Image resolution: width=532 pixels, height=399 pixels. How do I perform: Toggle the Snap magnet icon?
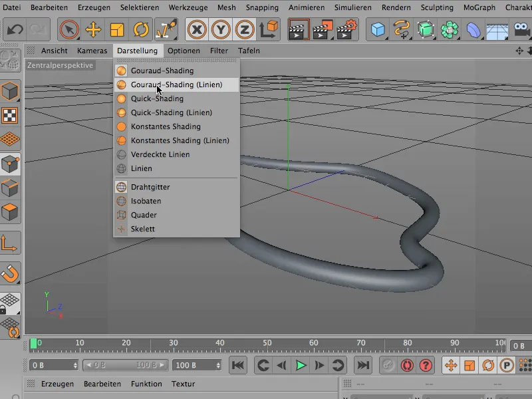[x=10, y=273]
